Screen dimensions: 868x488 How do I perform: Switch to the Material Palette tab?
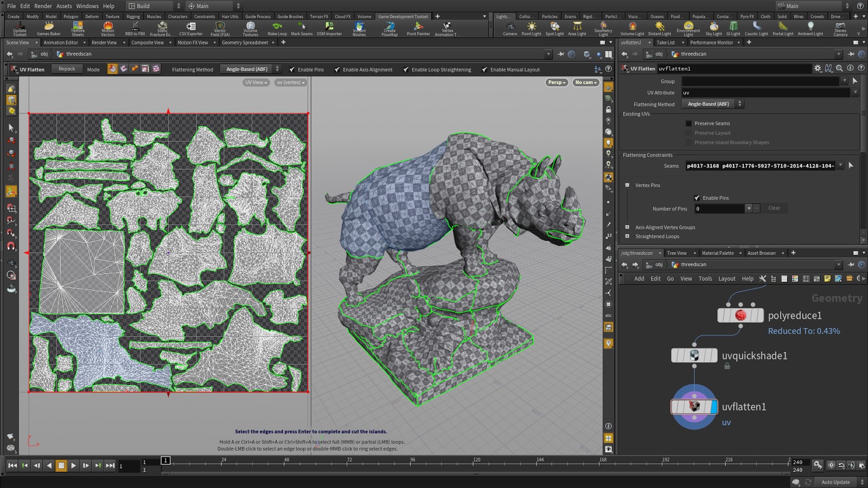(718, 253)
